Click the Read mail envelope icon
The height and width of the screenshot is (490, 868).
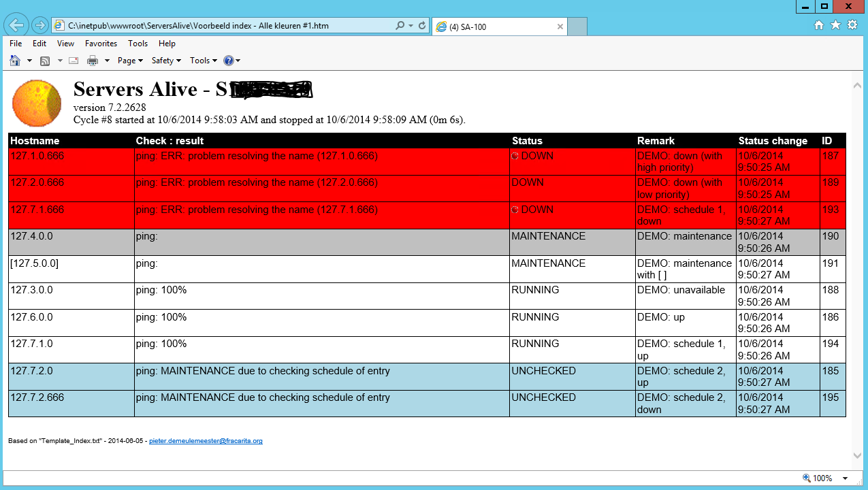pyautogui.click(x=74, y=61)
